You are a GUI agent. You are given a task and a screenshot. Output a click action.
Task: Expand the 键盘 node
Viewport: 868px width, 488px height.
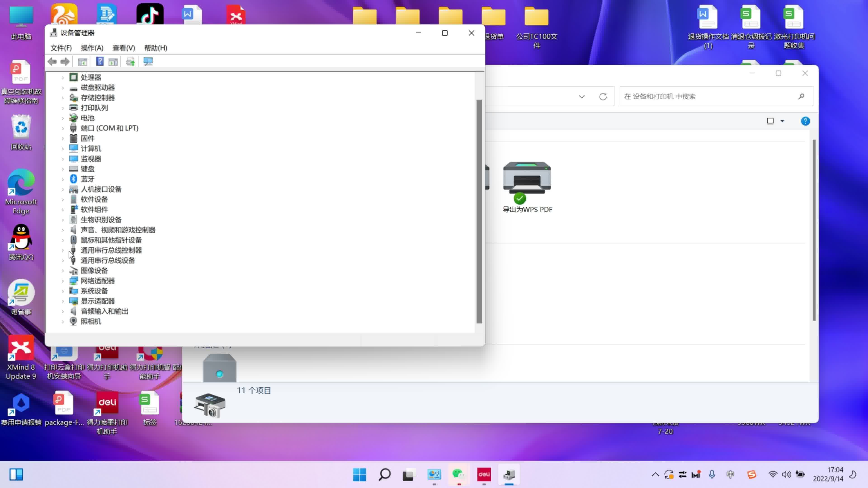pyautogui.click(x=63, y=169)
